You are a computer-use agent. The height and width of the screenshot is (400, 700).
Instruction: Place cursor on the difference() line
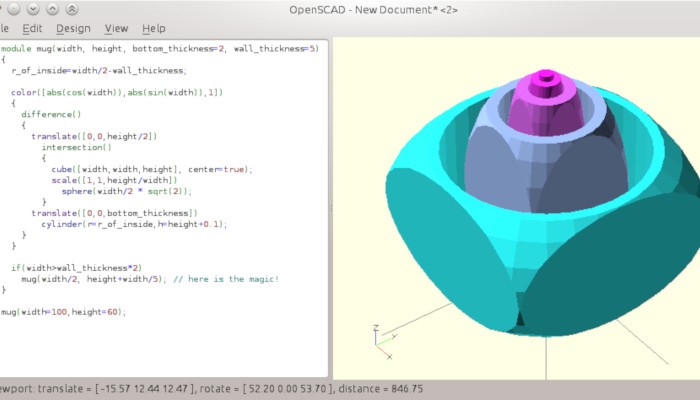click(51, 114)
